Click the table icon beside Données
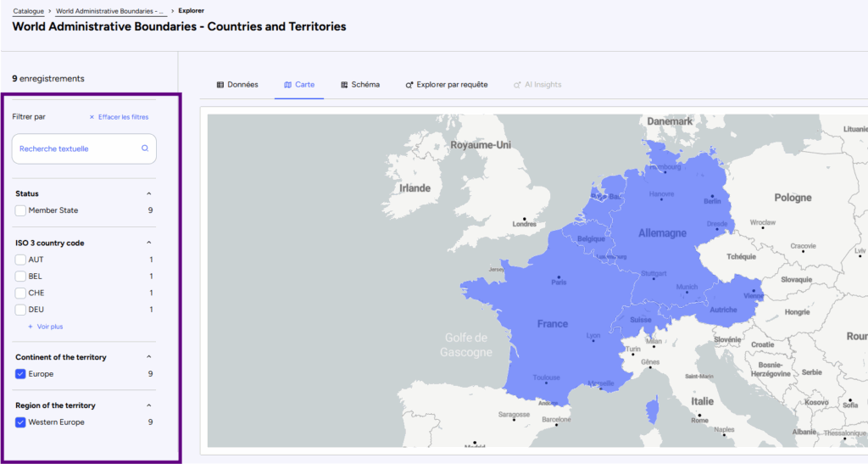Image resolution: width=868 pixels, height=464 pixels. tap(220, 85)
